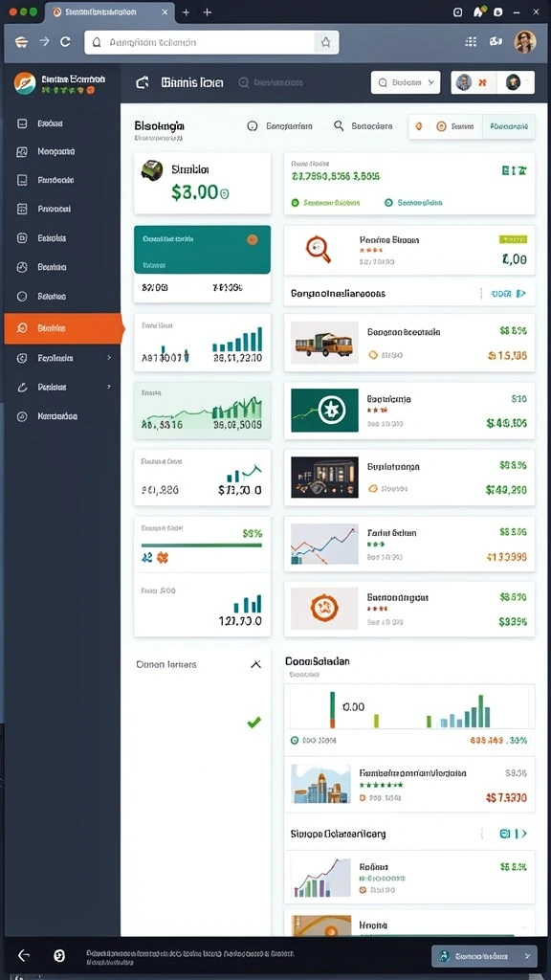The width and height of the screenshot is (551, 980).
Task: Select the first green radio option under the totals
Action: (x=295, y=203)
